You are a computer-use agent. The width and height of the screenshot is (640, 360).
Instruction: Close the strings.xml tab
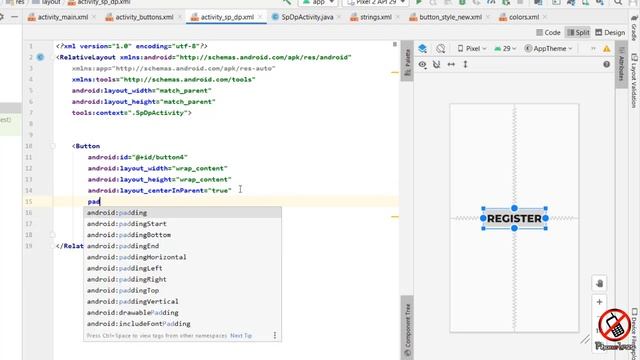click(x=397, y=17)
